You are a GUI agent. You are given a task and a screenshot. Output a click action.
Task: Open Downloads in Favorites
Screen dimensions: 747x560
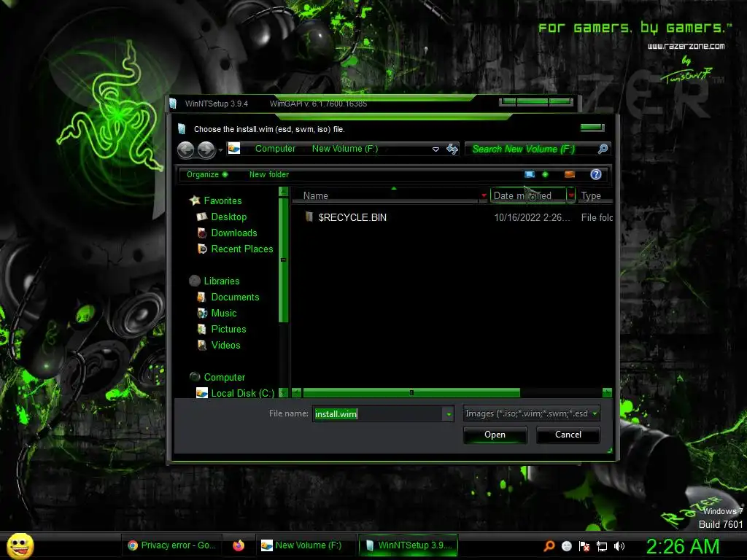[x=234, y=233]
